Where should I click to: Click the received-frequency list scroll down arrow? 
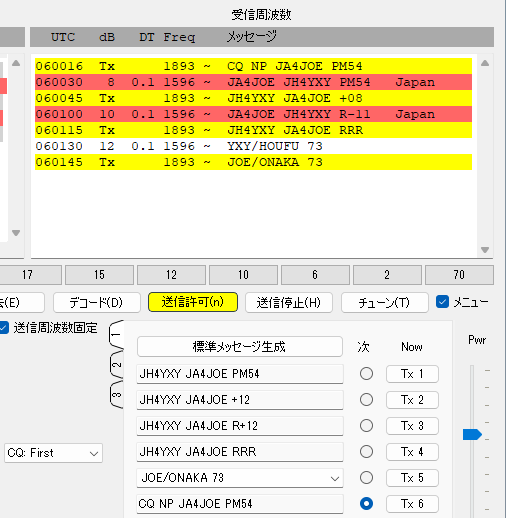(485, 250)
